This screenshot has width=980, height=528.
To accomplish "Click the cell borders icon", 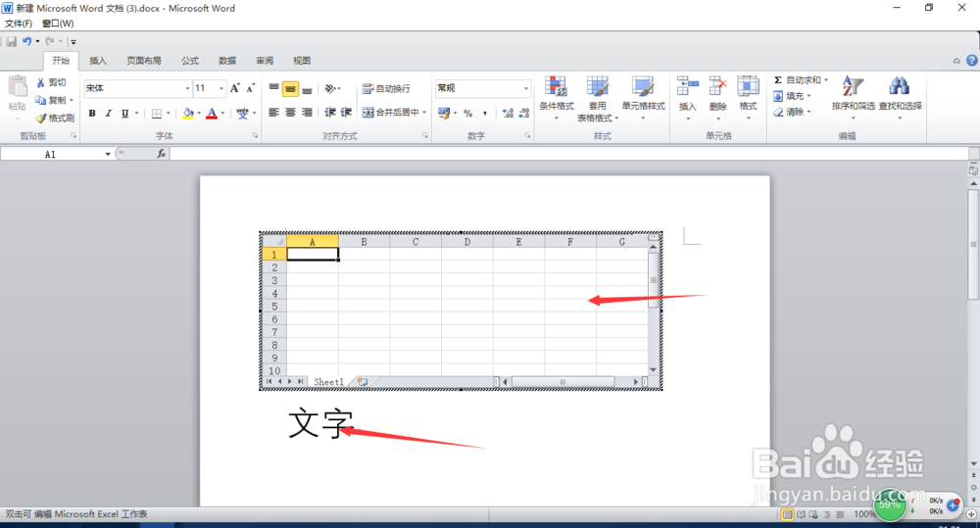I will pyautogui.click(x=157, y=113).
